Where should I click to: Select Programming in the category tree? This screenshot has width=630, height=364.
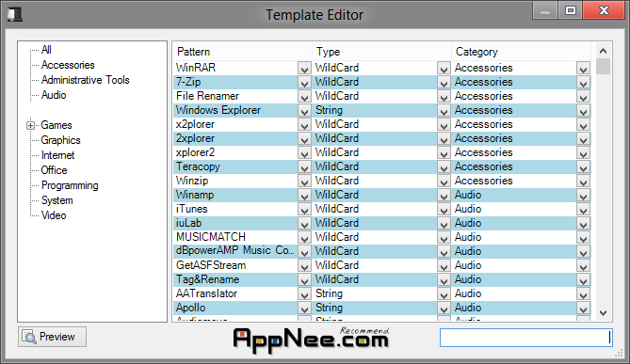point(70,185)
